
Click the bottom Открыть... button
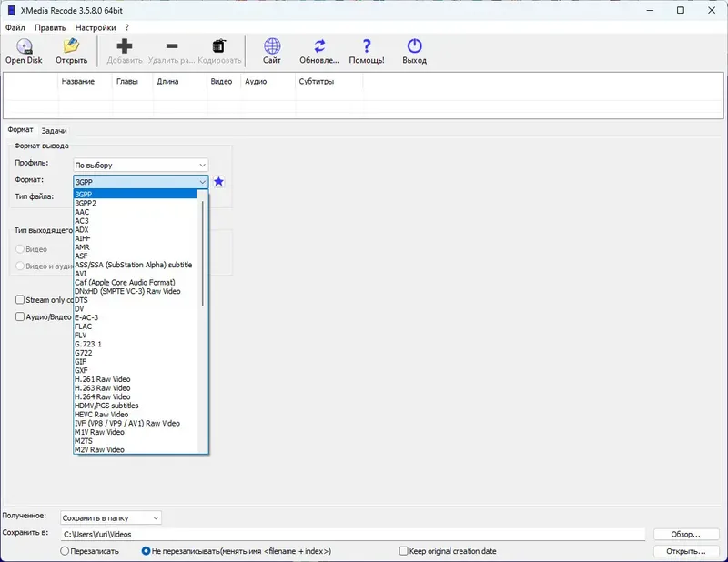[686, 551]
